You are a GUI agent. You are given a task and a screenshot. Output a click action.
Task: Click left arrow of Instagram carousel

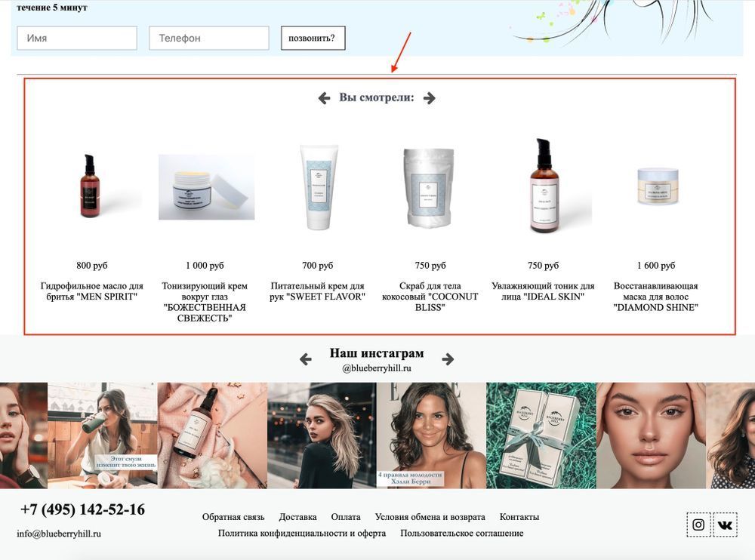305,359
